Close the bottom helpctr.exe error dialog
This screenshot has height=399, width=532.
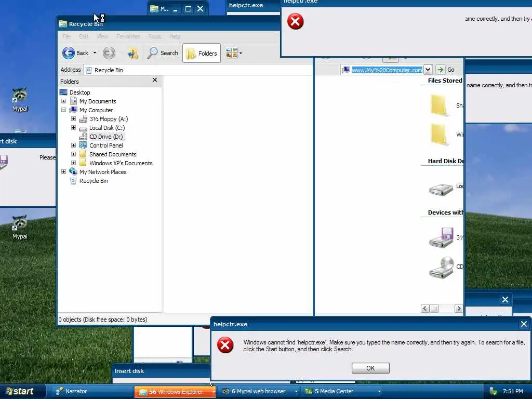(x=524, y=324)
